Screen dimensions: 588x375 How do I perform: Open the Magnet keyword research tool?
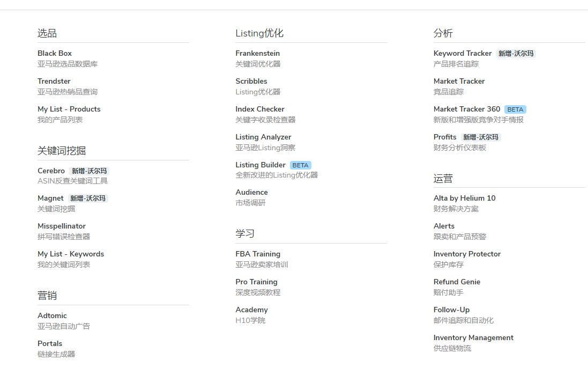(50, 198)
